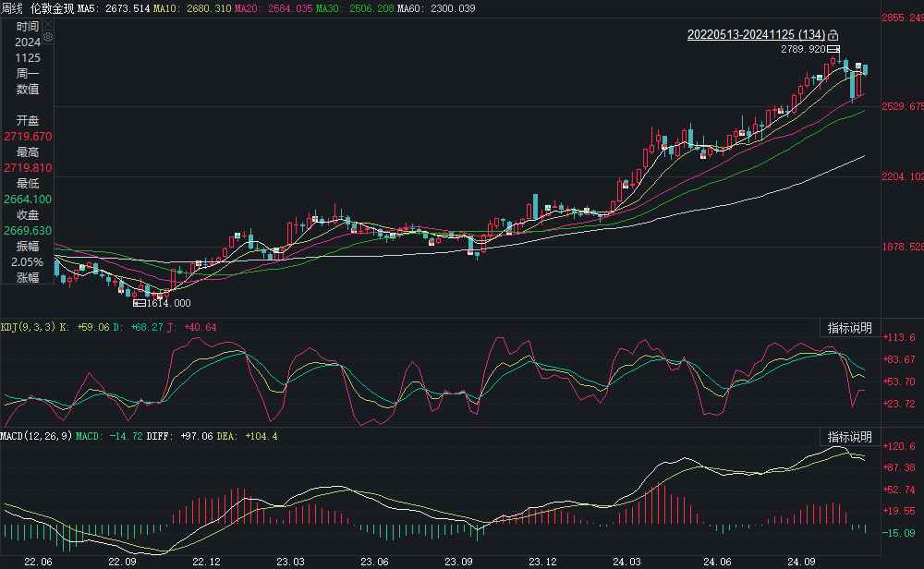Toggle the date range lock icon
This screenshot has width=924, height=569.
[833, 35]
